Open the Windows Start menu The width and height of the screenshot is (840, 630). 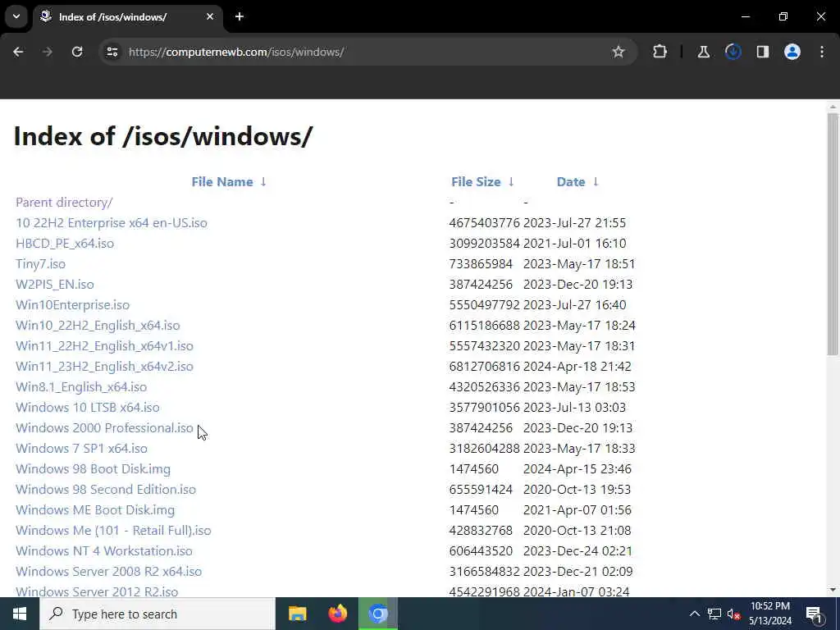click(x=20, y=614)
